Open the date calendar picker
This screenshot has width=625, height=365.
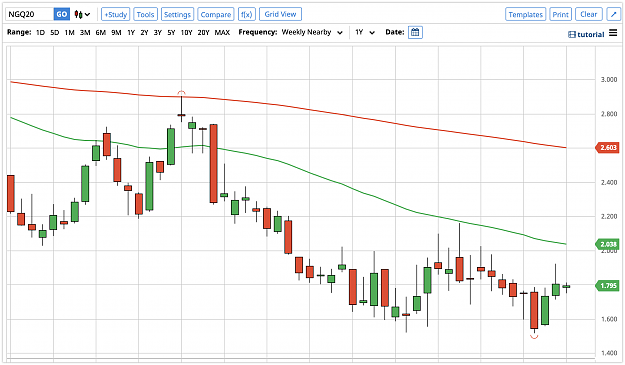click(415, 32)
